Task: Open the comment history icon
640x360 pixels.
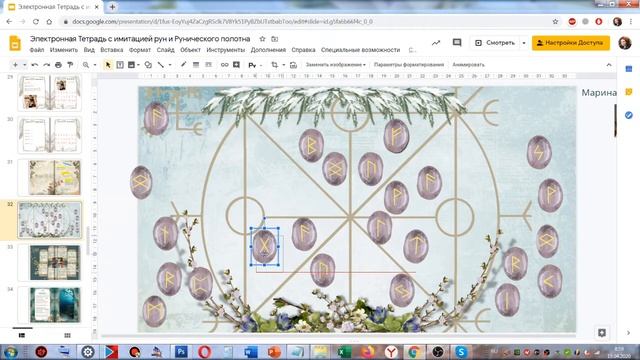Action: [457, 43]
